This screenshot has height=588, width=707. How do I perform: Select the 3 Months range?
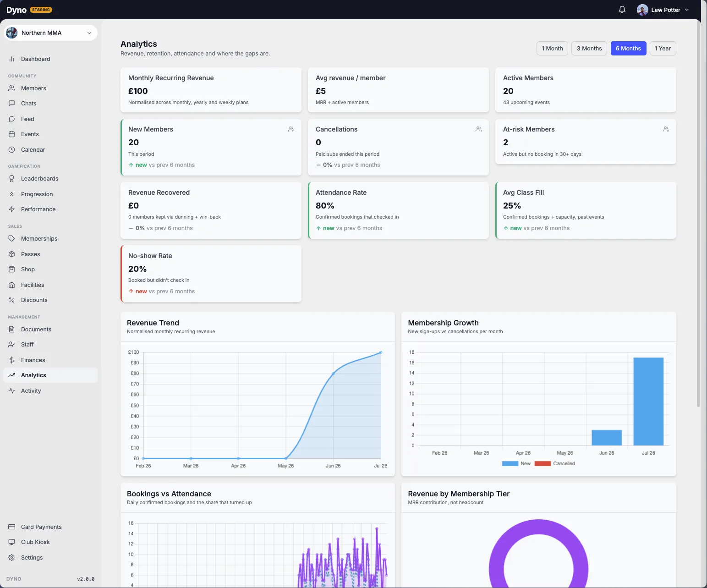(589, 49)
